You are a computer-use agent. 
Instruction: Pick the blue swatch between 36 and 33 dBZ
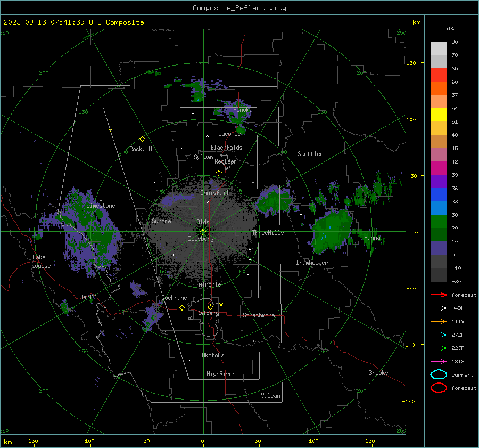(x=439, y=195)
